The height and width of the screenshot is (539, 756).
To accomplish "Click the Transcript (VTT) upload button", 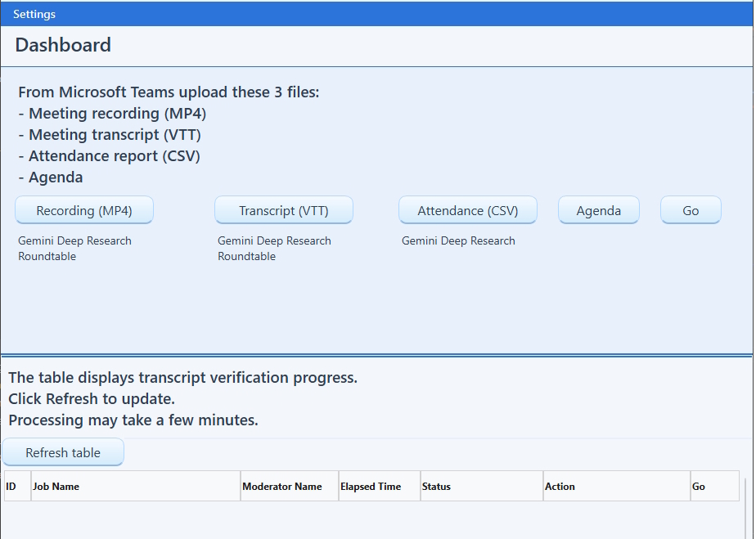I will coord(284,210).
